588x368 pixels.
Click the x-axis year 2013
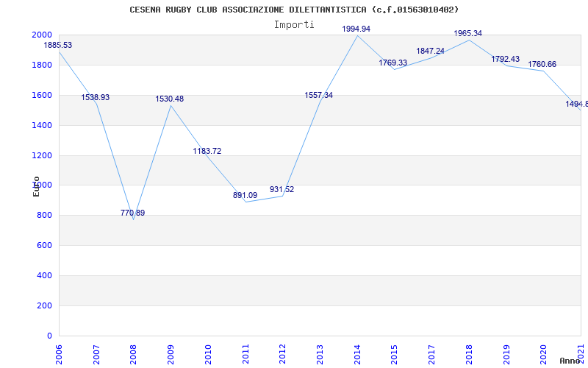click(320, 355)
